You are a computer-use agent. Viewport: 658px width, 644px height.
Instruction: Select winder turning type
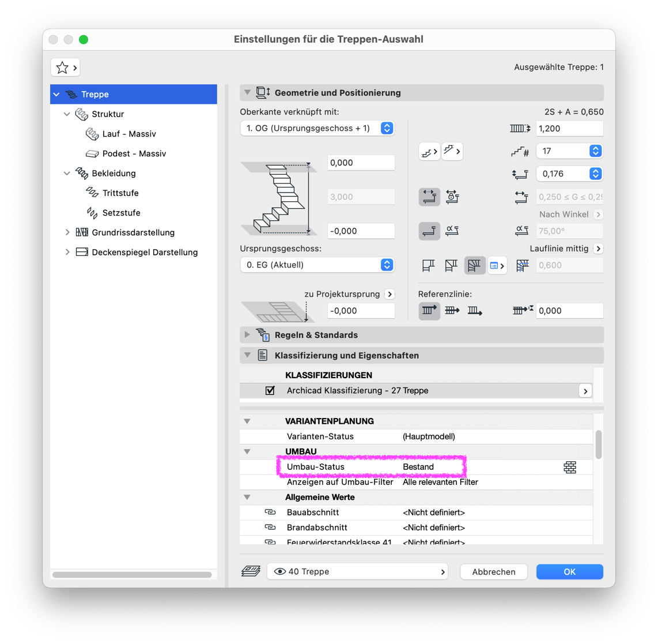tap(474, 265)
